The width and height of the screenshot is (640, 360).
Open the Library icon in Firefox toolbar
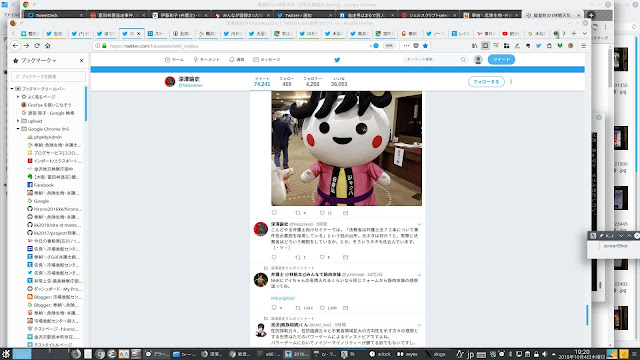point(474,46)
